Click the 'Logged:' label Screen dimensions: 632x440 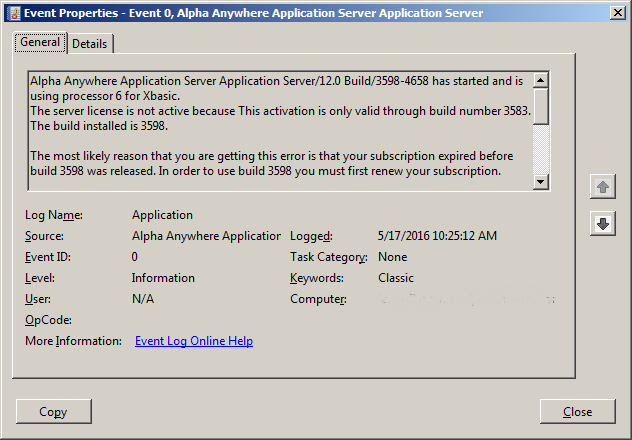tap(312, 236)
